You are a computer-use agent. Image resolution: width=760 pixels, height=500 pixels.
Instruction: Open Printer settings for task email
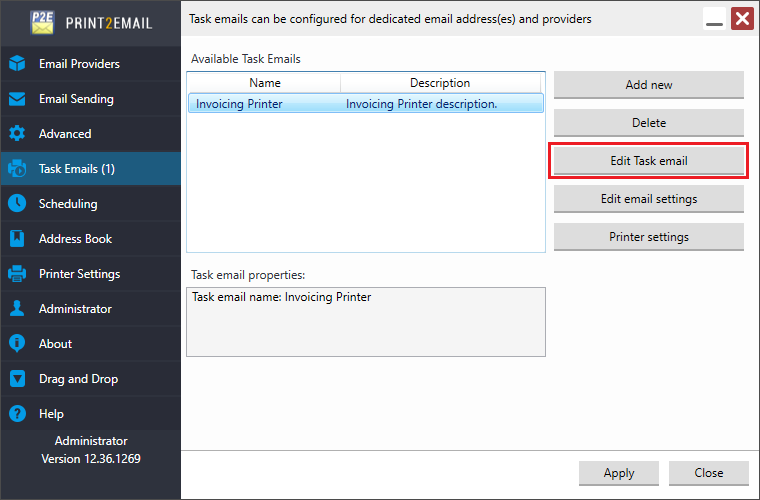pyautogui.click(x=648, y=237)
